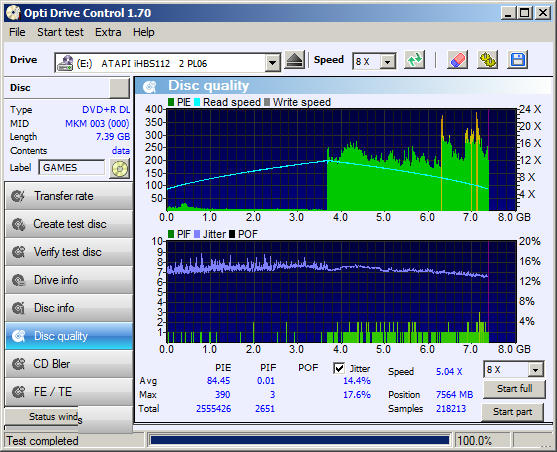Click the MKM 003 (000) MID value
The width and height of the screenshot is (557, 452).
click(97, 124)
